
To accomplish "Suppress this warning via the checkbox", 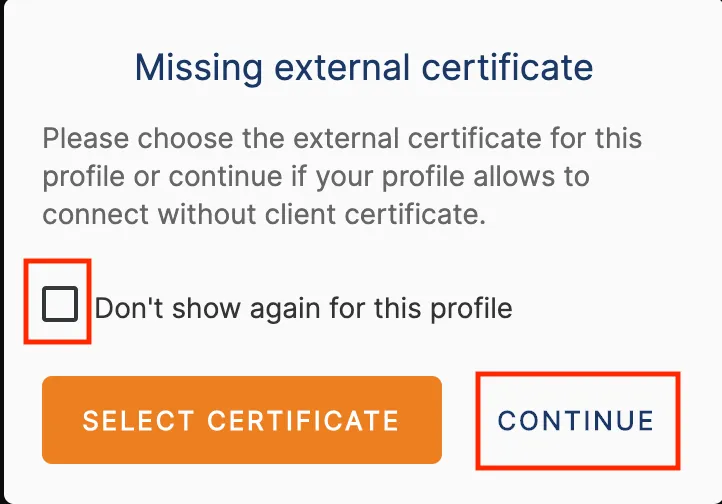I will (60, 304).
